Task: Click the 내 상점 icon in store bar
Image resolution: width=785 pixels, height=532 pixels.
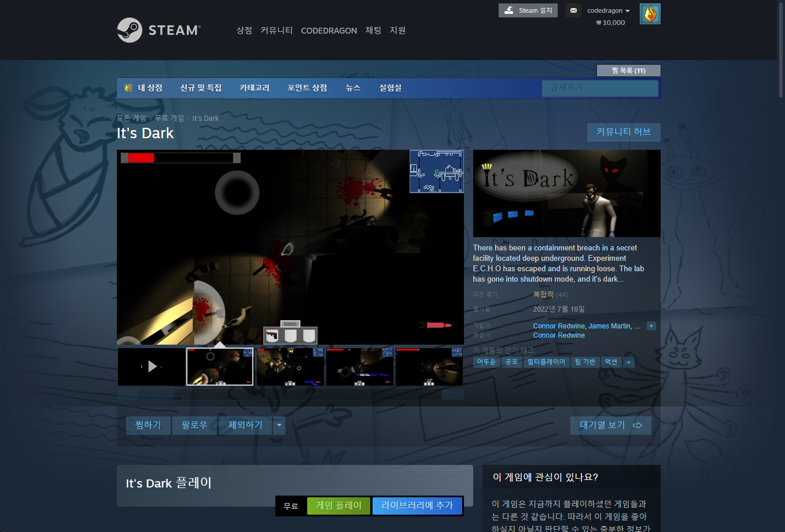Action: 128,88
